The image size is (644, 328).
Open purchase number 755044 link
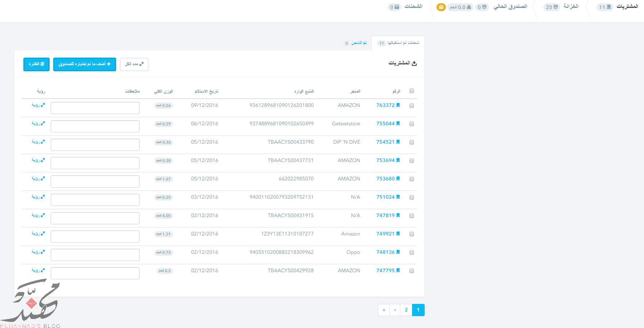click(x=388, y=123)
